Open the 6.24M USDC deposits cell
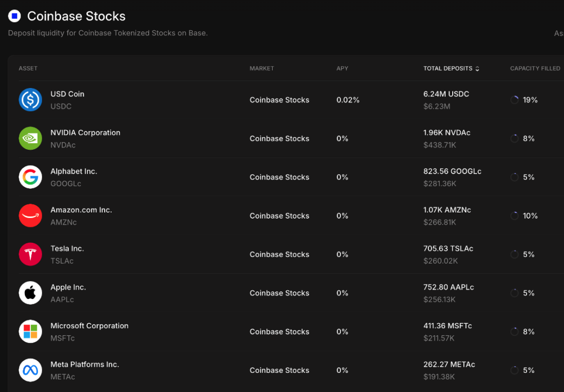This screenshot has height=392, width=564. coord(446,100)
